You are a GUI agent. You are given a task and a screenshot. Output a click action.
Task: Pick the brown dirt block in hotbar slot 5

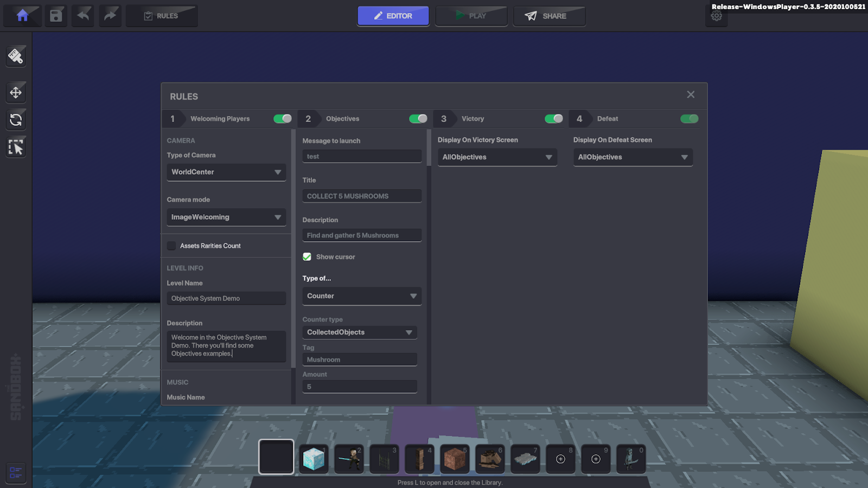(x=455, y=459)
